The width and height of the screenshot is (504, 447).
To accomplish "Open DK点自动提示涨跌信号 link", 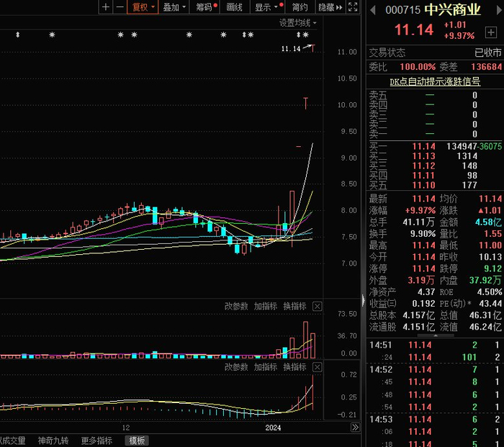I will point(435,81).
